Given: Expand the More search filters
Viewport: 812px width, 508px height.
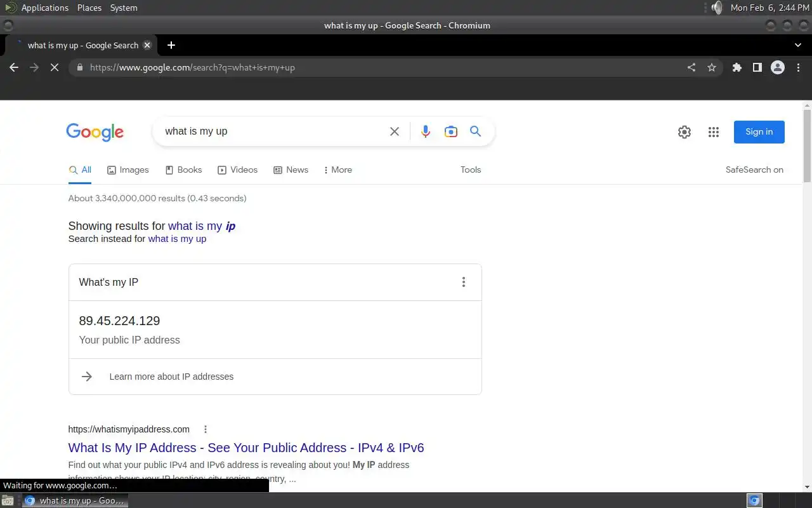Looking at the screenshot, I should click(337, 170).
